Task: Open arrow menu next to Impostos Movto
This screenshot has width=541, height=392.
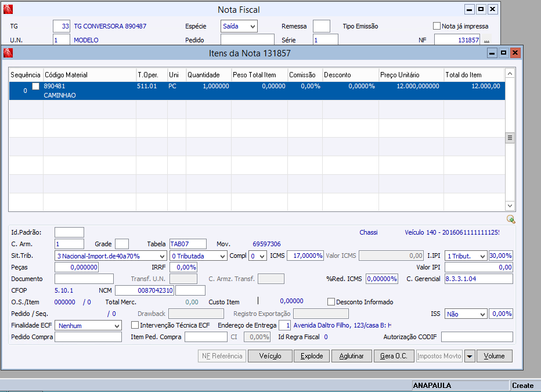Action: 470,356
